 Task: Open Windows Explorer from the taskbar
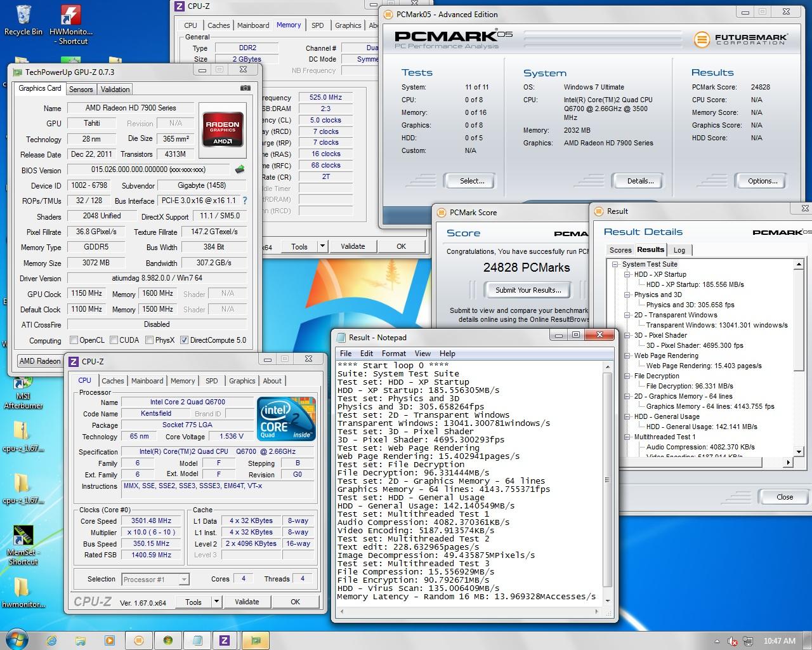(81, 640)
